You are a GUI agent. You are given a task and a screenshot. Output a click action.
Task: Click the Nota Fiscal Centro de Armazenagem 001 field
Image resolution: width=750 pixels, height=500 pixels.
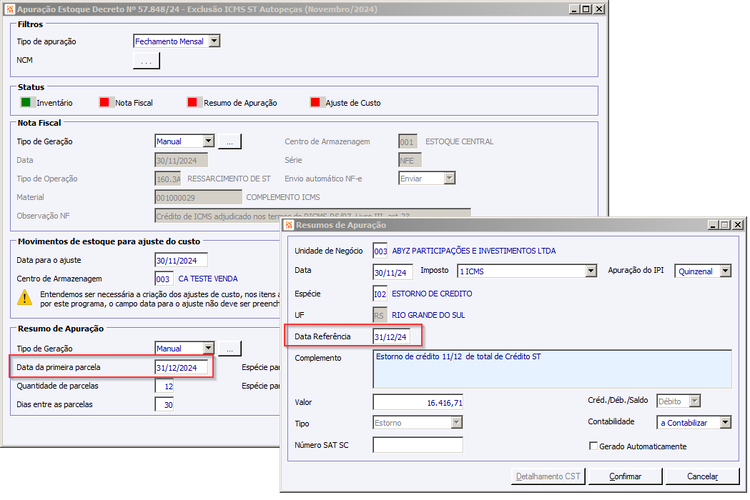coord(408,142)
